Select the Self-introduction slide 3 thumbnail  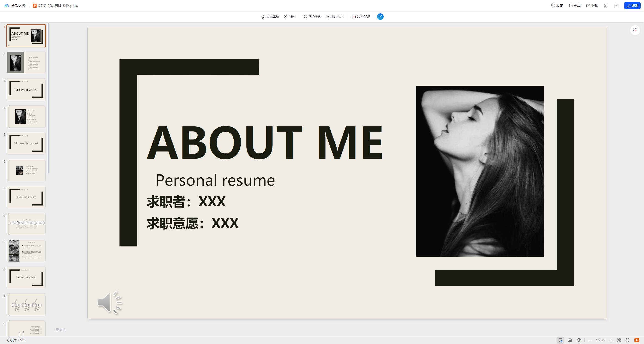click(26, 89)
